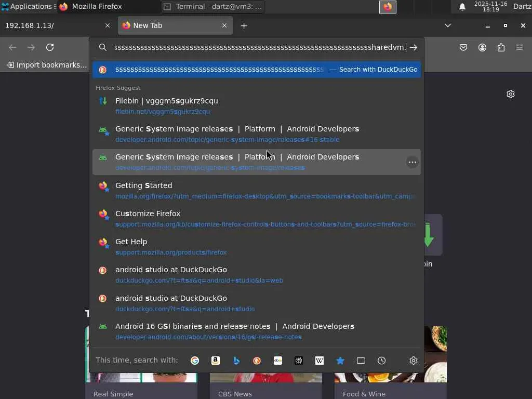This screenshot has height=399, width=532.
Task: Switch to the Terminal window in taskbar
Action: tap(213, 6)
